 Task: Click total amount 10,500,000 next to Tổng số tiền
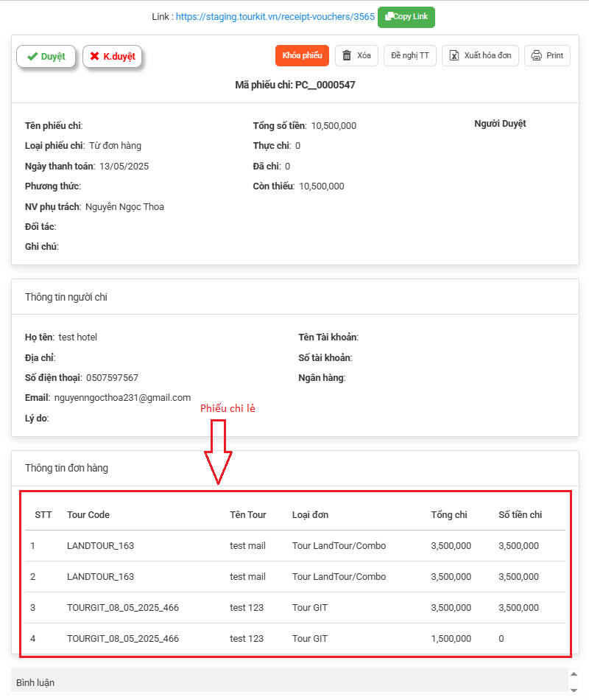pos(334,126)
